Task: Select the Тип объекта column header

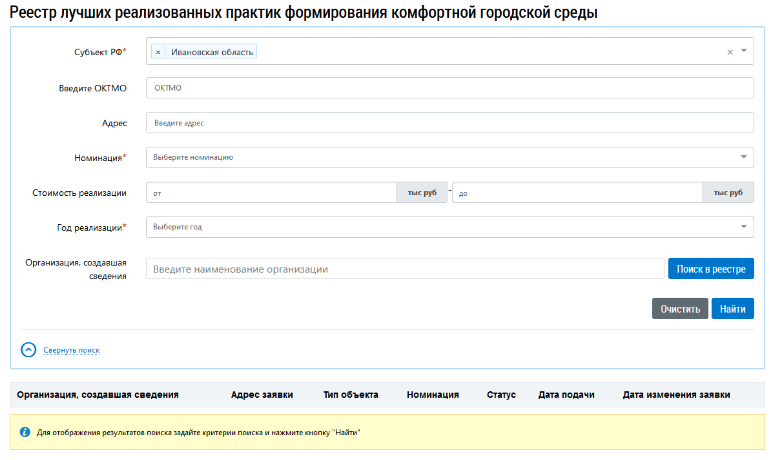Action: pos(350,395)
